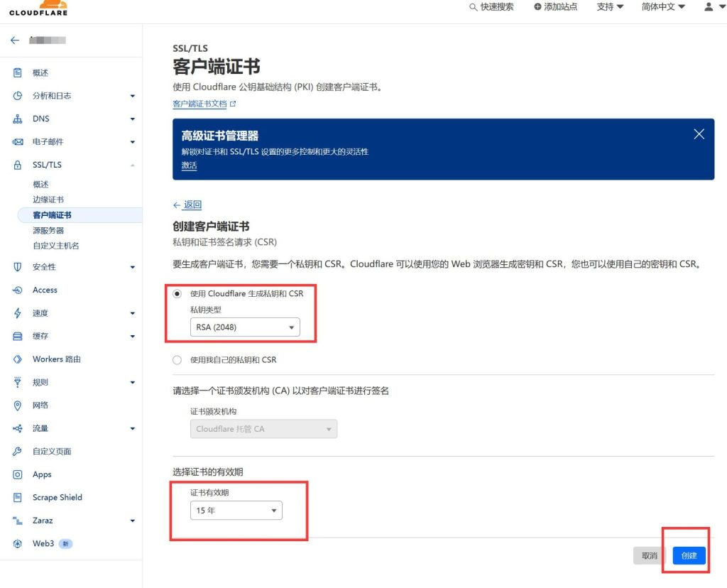Open the account profile person icon
This screenshot has height=588, width=727.
click(x=709, y=7)
